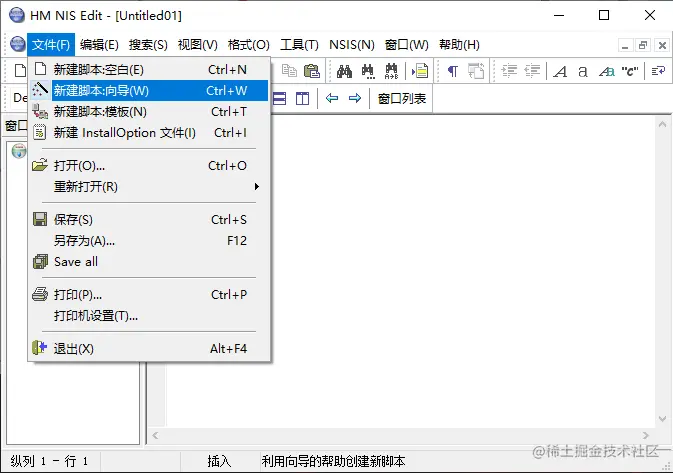Click the horizontal scrollbar left arrow
Screen dimensions: 673x473
pos(155,436)
